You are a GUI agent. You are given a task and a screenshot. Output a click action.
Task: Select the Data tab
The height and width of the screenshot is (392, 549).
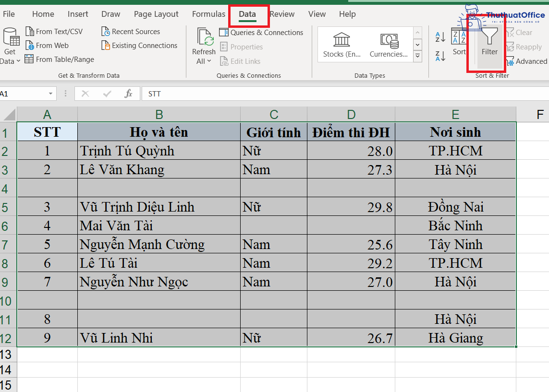[247, 14]
